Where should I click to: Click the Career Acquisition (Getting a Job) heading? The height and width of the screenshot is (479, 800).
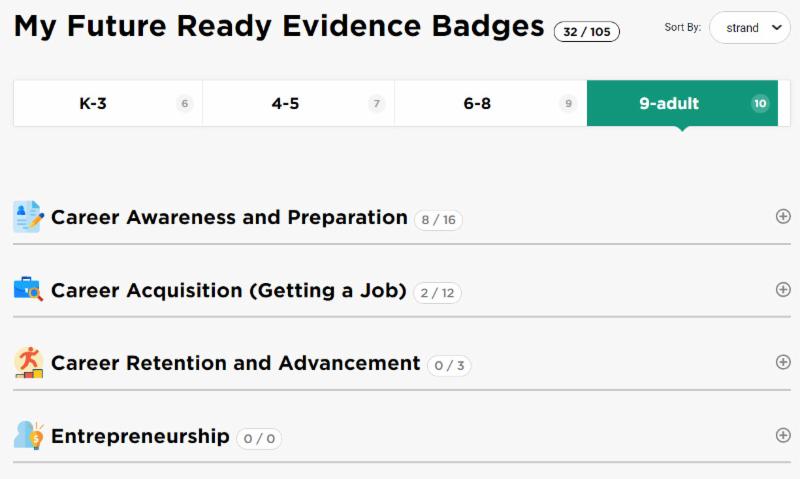point(229,290)
